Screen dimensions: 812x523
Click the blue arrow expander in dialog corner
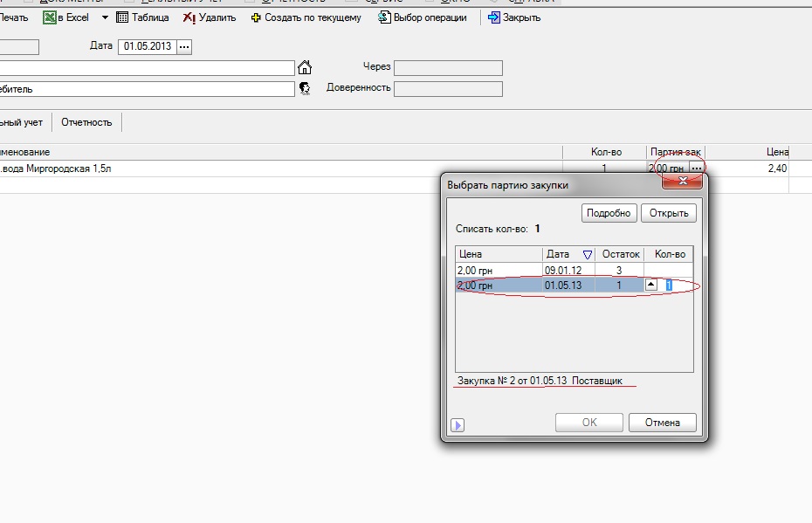coord(458,425)
